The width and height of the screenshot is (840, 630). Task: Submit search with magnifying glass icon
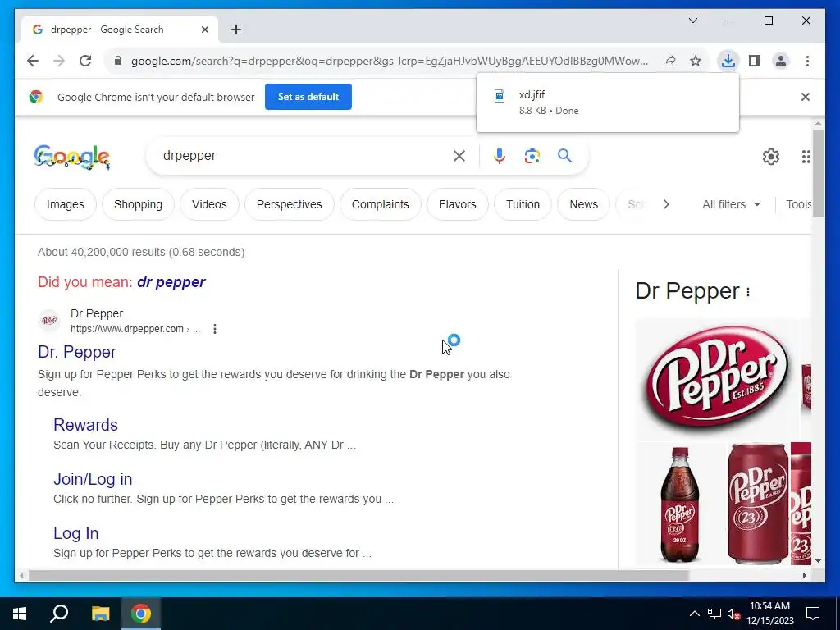click(564, 156)
